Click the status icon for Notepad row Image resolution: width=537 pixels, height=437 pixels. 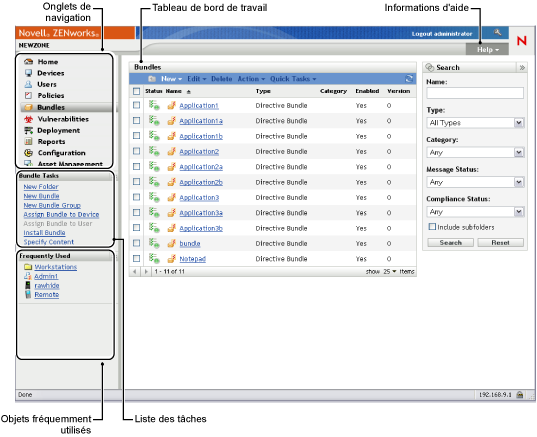(x=154, y=258)
